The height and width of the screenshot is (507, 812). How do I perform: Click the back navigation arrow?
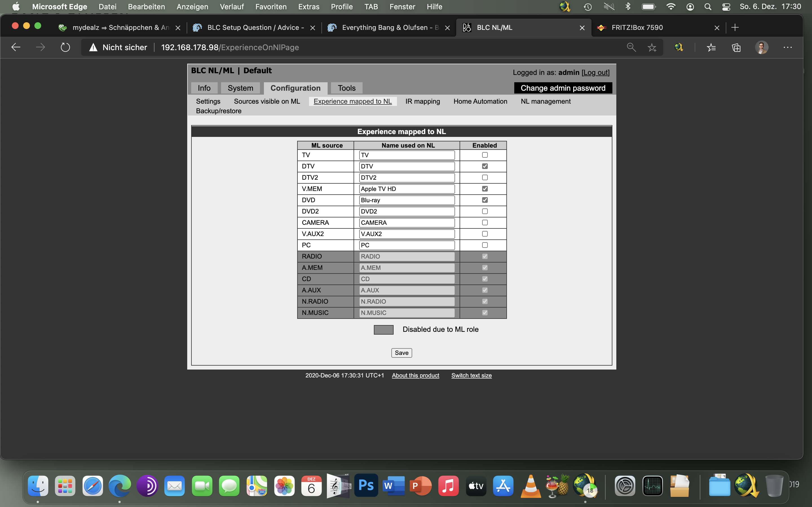(x=16, y=47)
